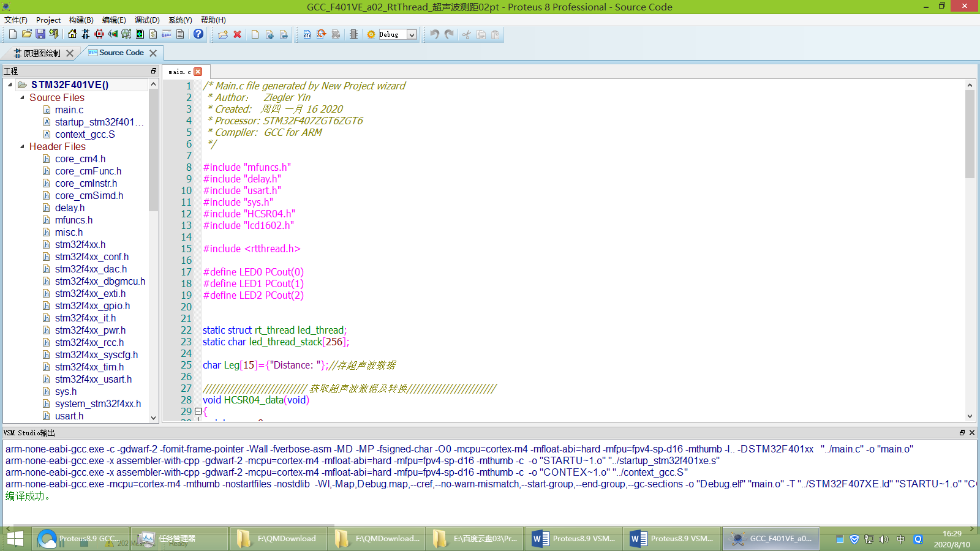Click the red X remove project icon
980x551 pixels.
238,34
